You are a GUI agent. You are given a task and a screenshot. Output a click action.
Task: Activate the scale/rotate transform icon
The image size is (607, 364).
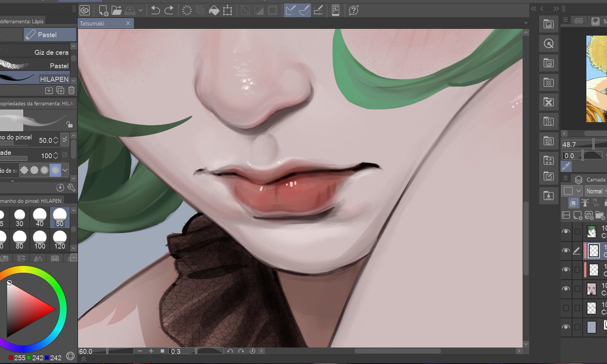click(228, 10)
